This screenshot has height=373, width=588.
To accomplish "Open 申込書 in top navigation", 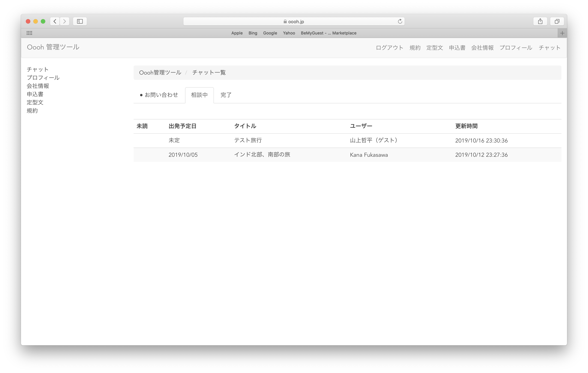I will (x=457, y=48).
